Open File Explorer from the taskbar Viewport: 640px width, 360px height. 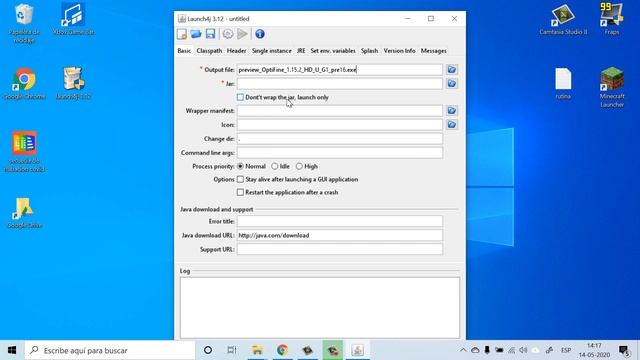point(257,350)
